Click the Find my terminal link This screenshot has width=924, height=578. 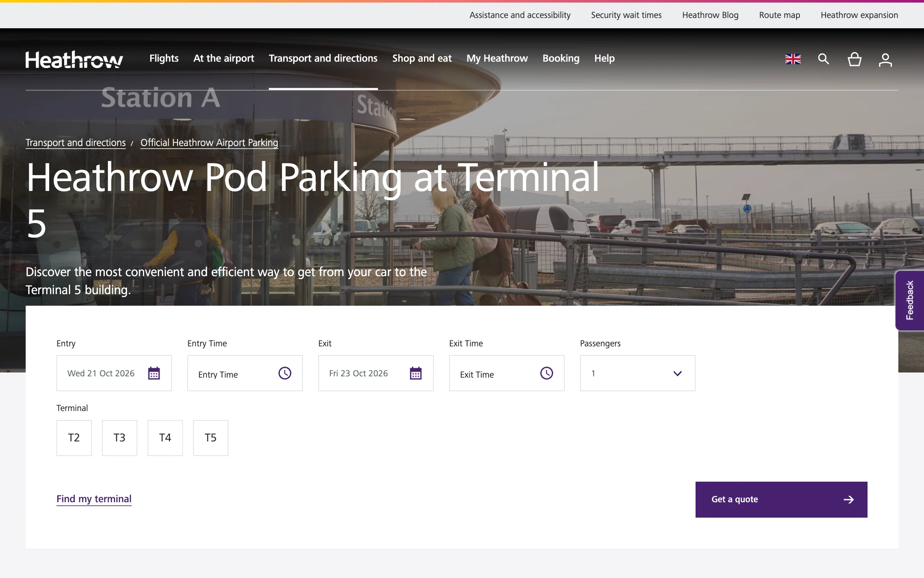94,499
